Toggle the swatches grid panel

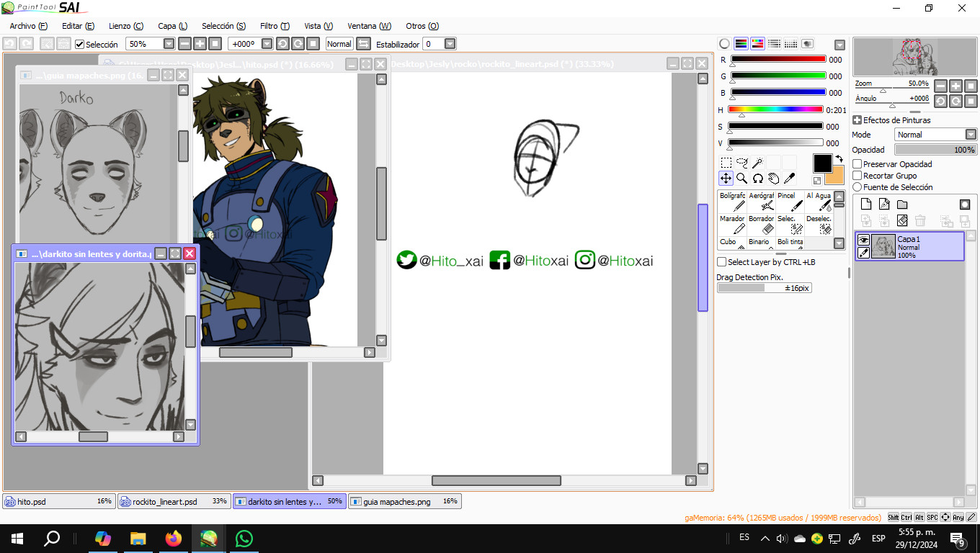click(x=790, y=43)
